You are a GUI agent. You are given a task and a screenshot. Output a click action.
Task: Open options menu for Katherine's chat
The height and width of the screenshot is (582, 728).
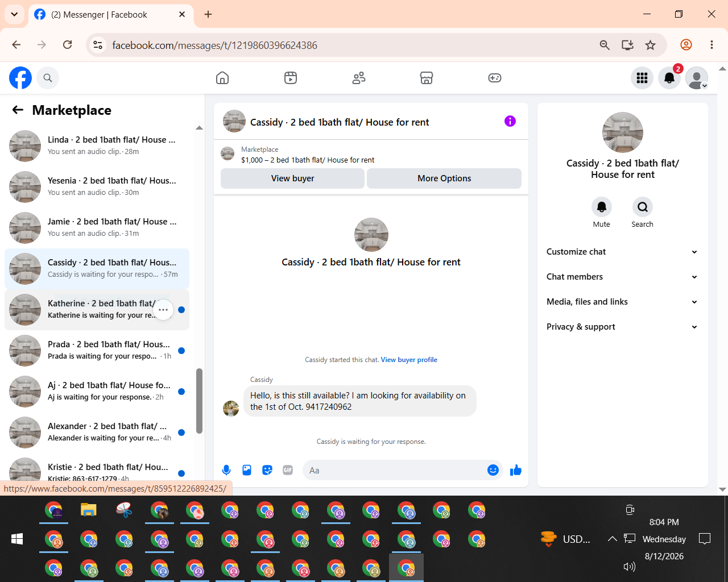pos(163,310)
